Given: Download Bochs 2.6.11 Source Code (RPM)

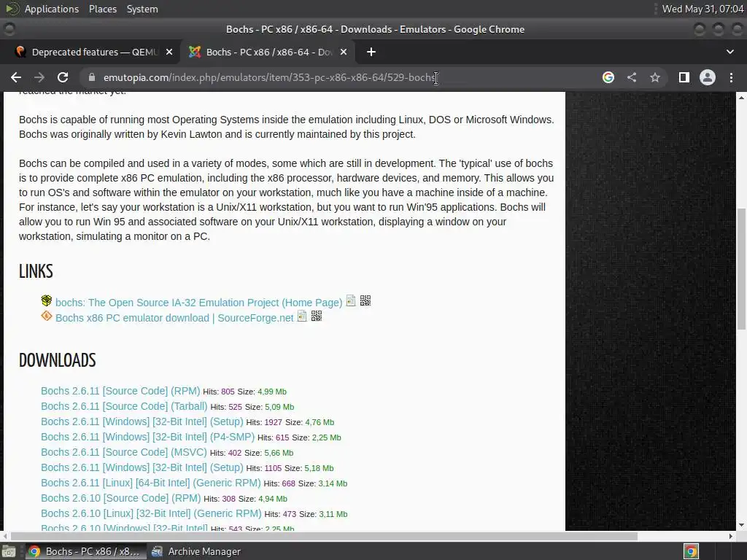Looking at the screenshot, I should tap(120, 391).
